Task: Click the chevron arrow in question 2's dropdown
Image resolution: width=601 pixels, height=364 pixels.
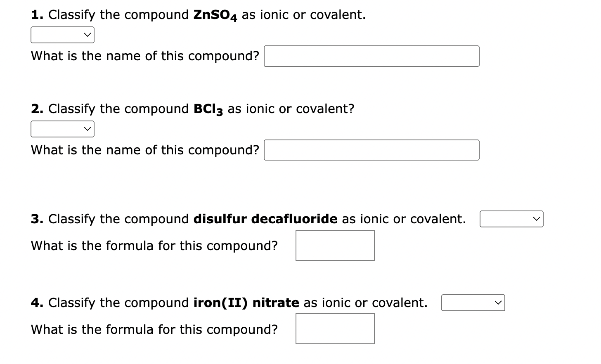Action: point(87,129)
